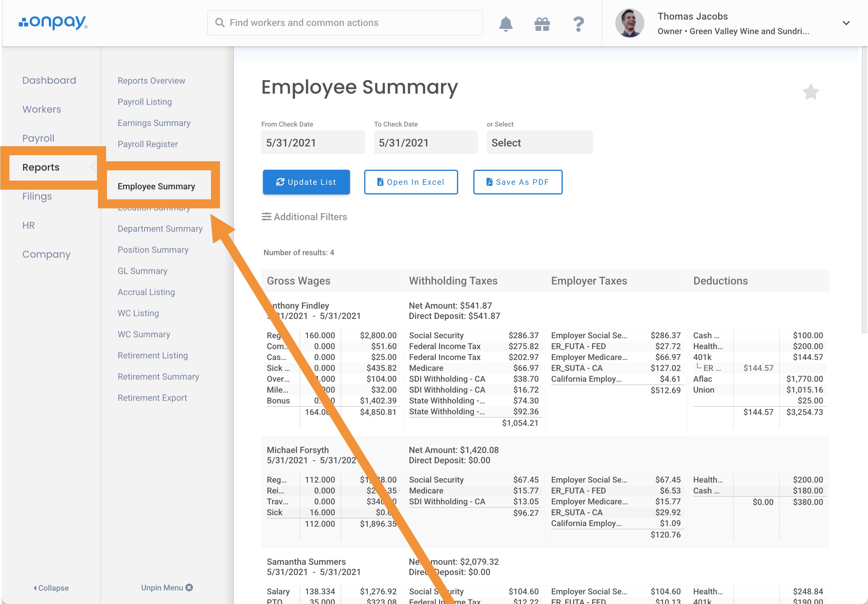This screenshot has width=868, height=604.
Task: Click the Samantha Summers employee name
Action: pos(306,562)
